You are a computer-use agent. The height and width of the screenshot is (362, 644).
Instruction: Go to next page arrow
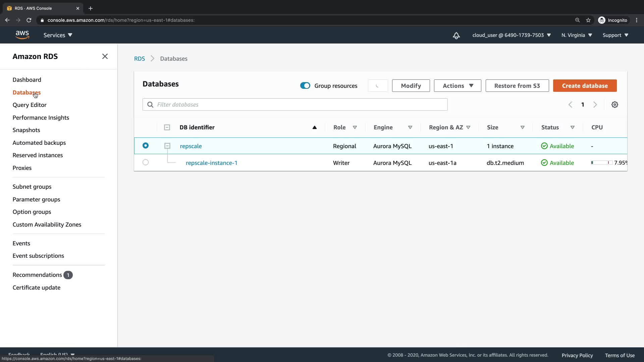click(595, 105)
